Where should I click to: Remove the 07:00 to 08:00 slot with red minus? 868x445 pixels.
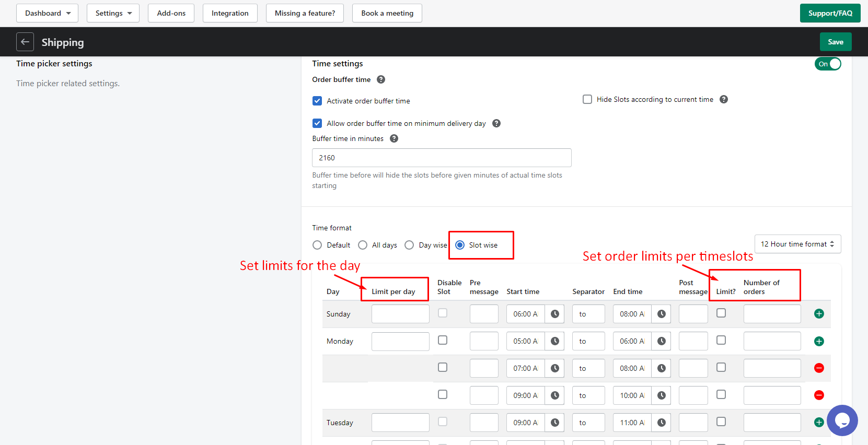[x=819, y=368]
